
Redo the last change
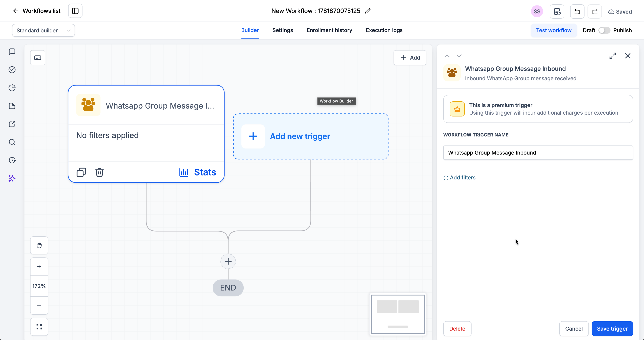pos(594,11)
